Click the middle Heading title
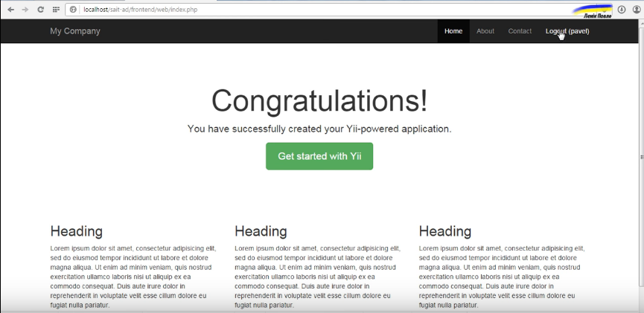Viewport: 644px width, 313px height. click(261, 231)
